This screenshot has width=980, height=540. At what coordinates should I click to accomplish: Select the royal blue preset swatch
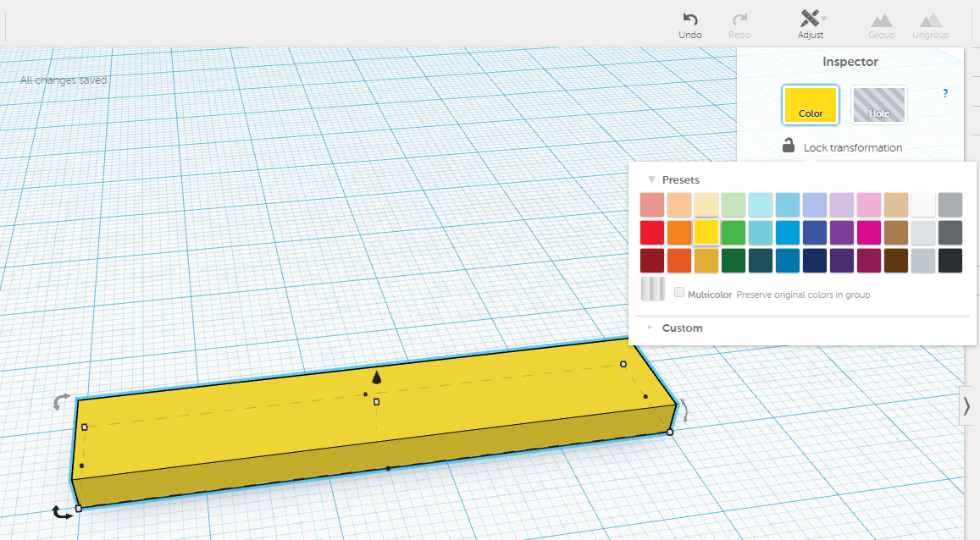coord(814,233)
